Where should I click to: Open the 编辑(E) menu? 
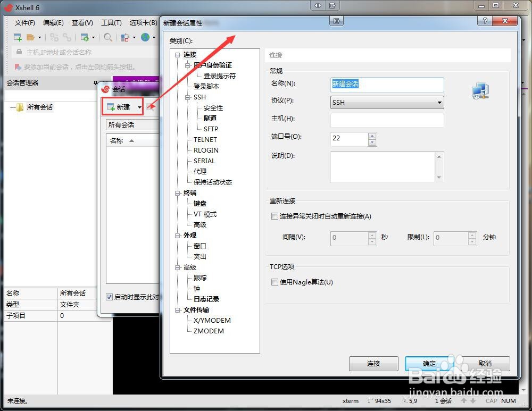53,23
